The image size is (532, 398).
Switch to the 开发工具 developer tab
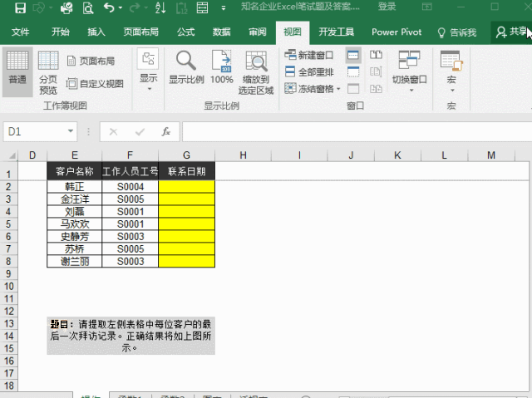336,32
